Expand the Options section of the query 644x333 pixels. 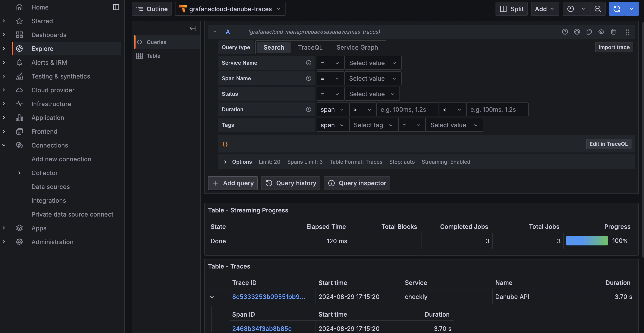(238, 162)
